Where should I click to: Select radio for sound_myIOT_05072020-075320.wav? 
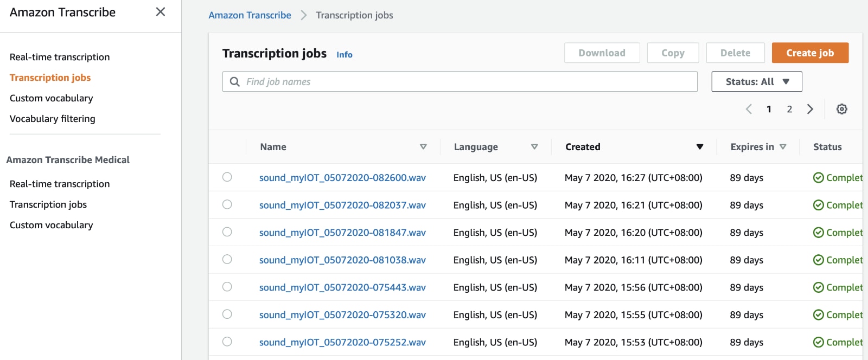coord(227,314)
